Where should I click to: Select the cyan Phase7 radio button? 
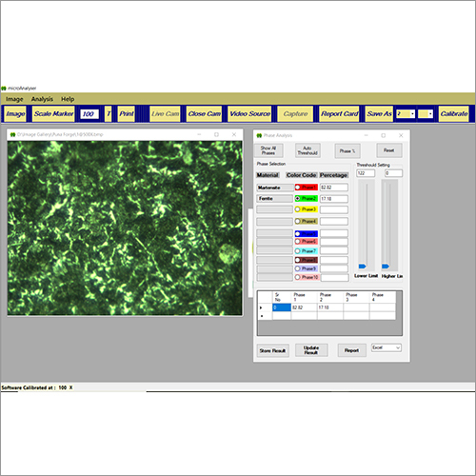tap(298, 251)
